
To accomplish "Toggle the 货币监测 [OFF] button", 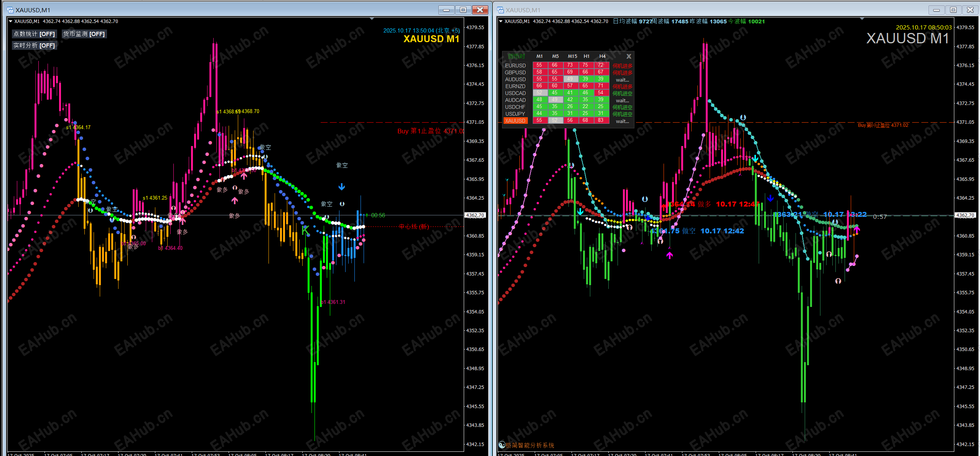I will point(84,34).
